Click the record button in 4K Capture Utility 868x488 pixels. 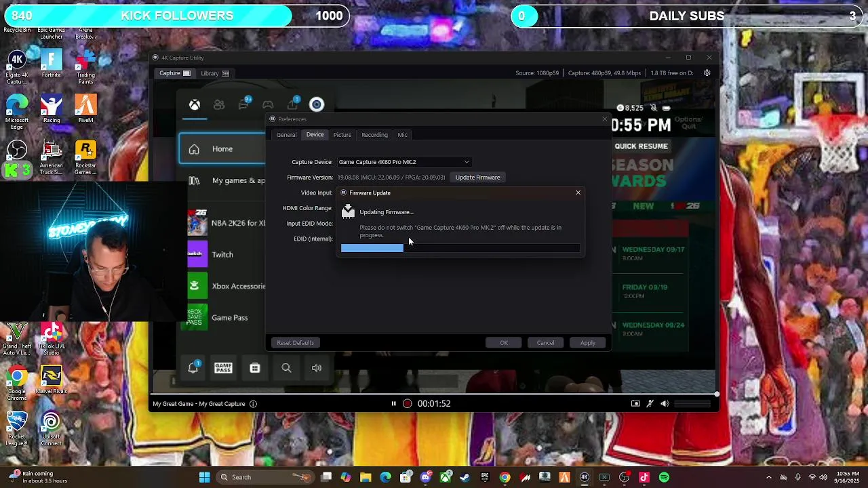pos(407,404)
